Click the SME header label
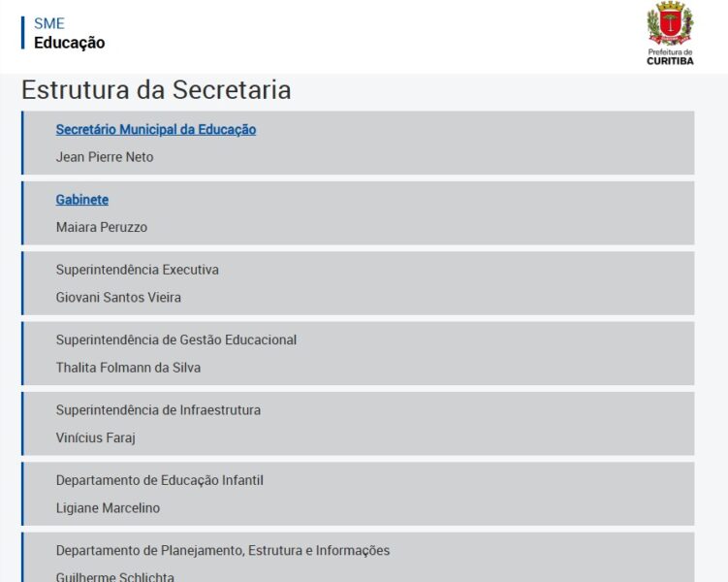The width and height of the screenshot is (728, 582). (x=49, y=24)
